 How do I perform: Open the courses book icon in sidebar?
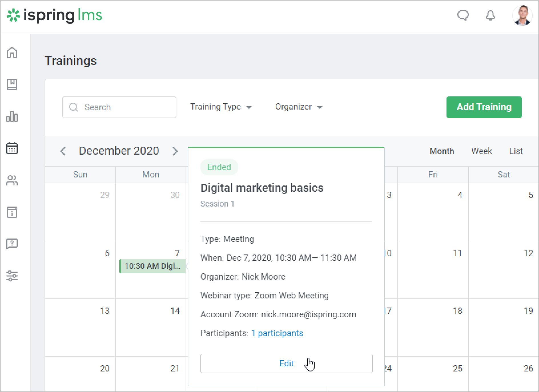coord(12,84)
